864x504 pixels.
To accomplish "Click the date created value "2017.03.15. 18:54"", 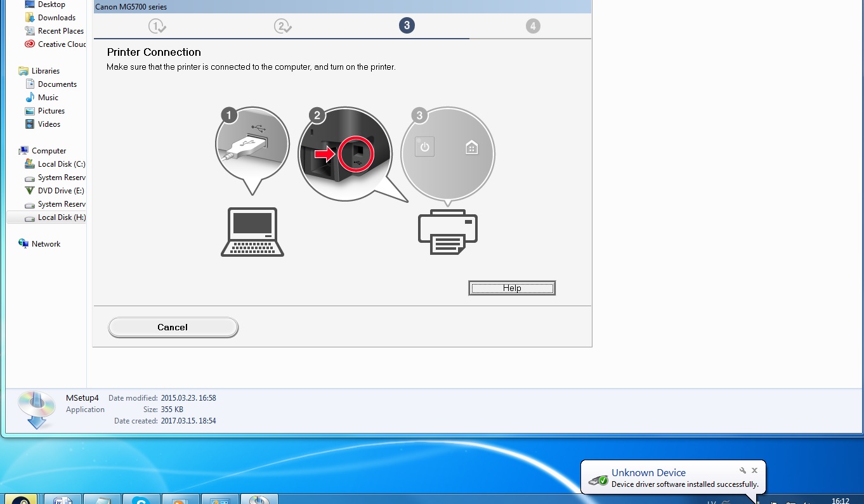I will [x=188, y=421].
